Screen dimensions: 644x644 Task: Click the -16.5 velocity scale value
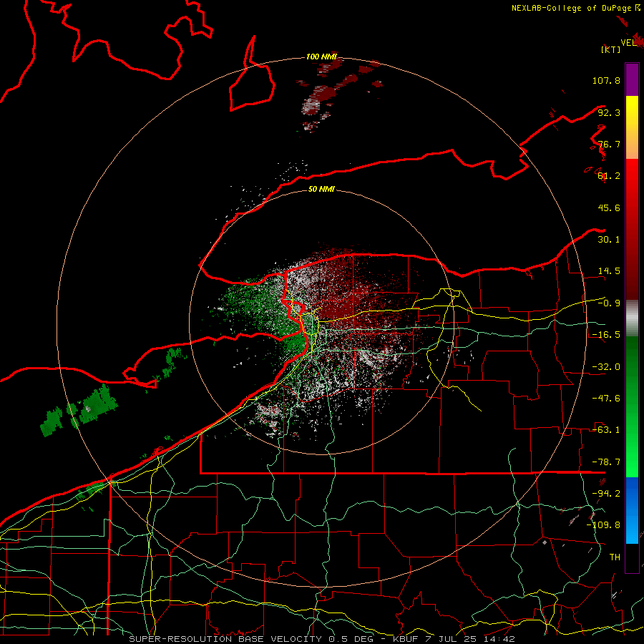(606, 335)
